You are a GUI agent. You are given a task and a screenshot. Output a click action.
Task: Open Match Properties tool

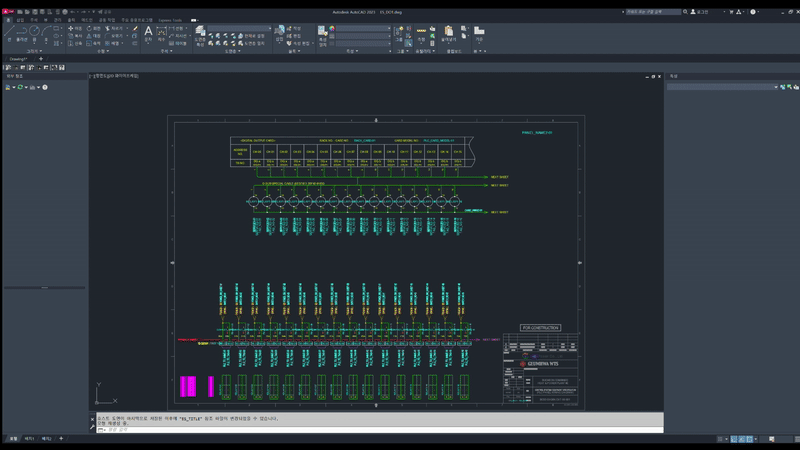(x=322, y=36)
